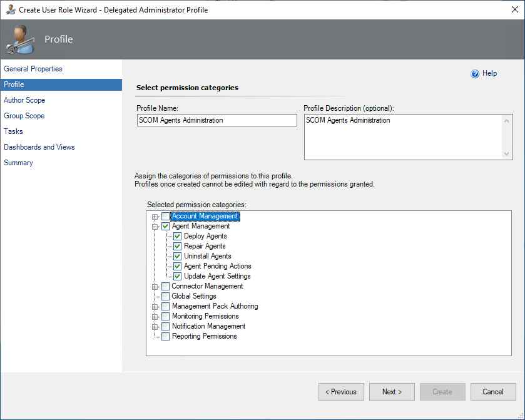Select the Uninstall Agents tree label
Screen dimensions: 525x420
click(208, 257)
